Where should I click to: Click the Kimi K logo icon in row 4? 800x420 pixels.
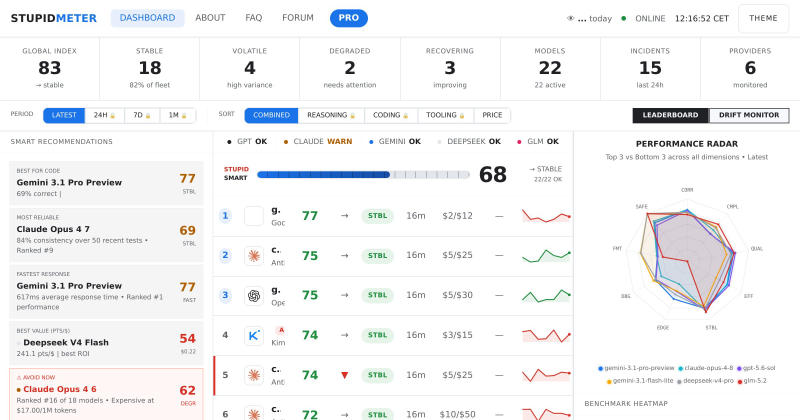[x=254, y=335]
